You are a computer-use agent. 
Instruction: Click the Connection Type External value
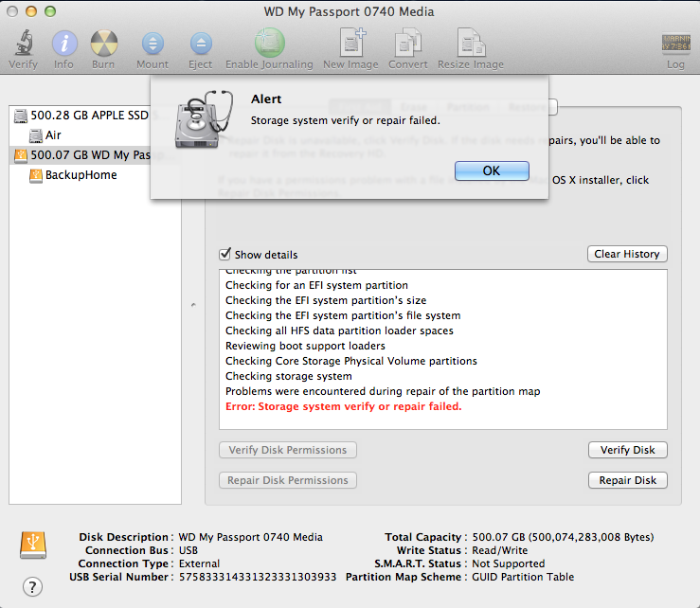tap(199, 563)
